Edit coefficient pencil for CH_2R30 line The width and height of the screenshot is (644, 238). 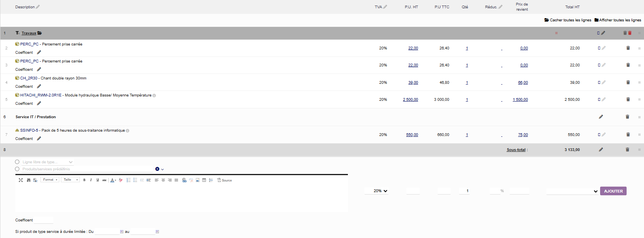click(39, 87)
